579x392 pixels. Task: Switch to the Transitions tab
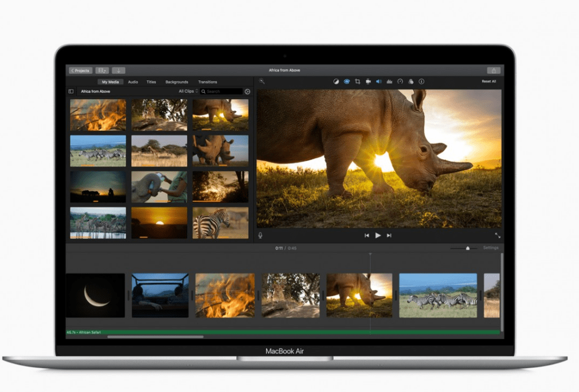[208, 82]
